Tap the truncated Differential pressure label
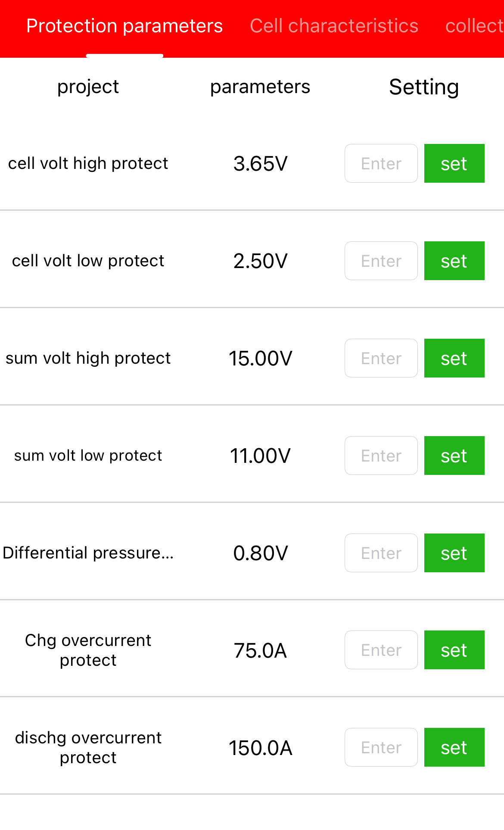504x830 pixels. [88, 553]
